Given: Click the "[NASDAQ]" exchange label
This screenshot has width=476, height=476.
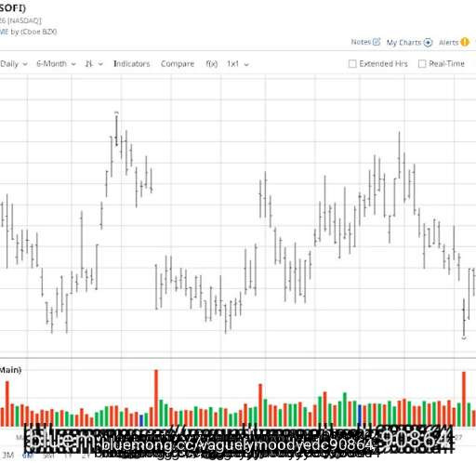Looking at the screenshot, I should pyautogui.click(x=24, y=20).
